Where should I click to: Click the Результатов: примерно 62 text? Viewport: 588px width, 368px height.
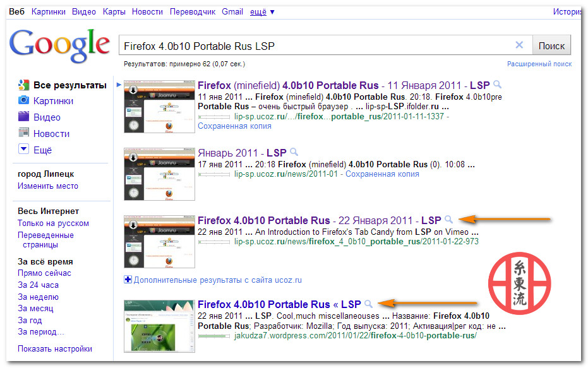(184, 64)
